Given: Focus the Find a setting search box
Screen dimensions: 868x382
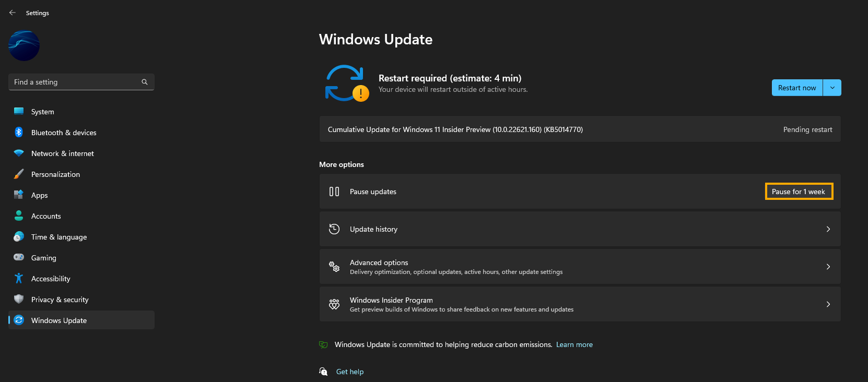Looking at the screenshot, I should point(81,82).
